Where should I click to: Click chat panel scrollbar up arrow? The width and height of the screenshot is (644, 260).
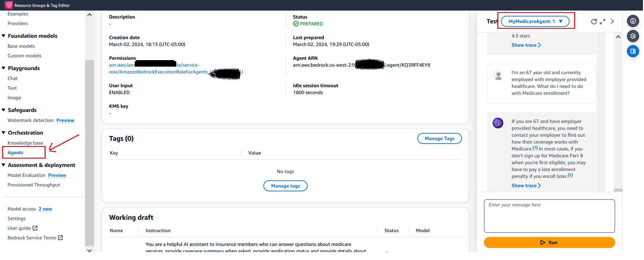[x=618, y=37]
